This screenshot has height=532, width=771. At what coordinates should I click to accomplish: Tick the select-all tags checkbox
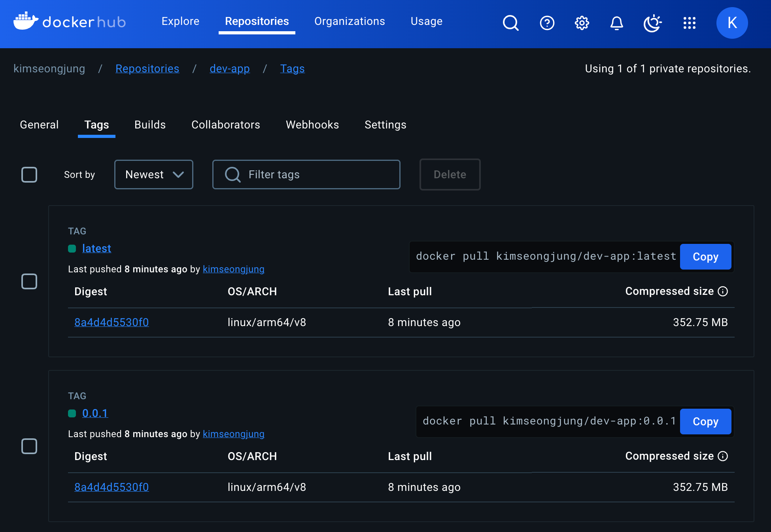pyautogui.click(x=29, y=175)
